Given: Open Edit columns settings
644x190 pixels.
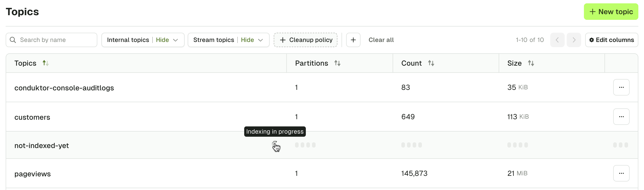Looking at the screenshot, I should coord(612,40).
